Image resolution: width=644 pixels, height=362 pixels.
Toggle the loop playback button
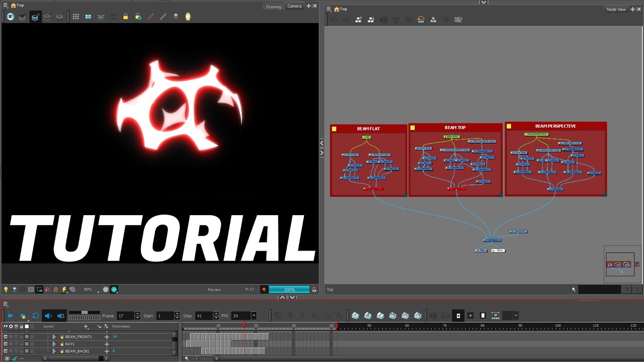coord(36,316)
